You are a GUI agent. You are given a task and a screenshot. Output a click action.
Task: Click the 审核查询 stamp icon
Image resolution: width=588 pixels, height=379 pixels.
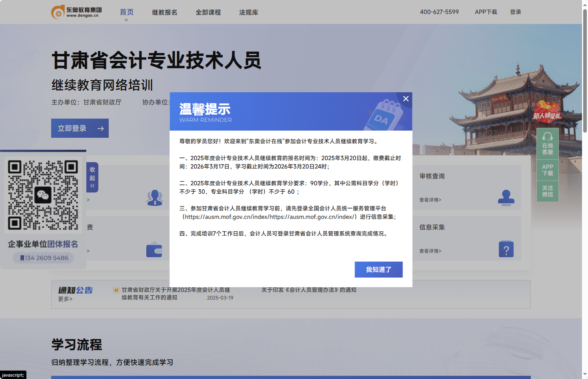506,198
